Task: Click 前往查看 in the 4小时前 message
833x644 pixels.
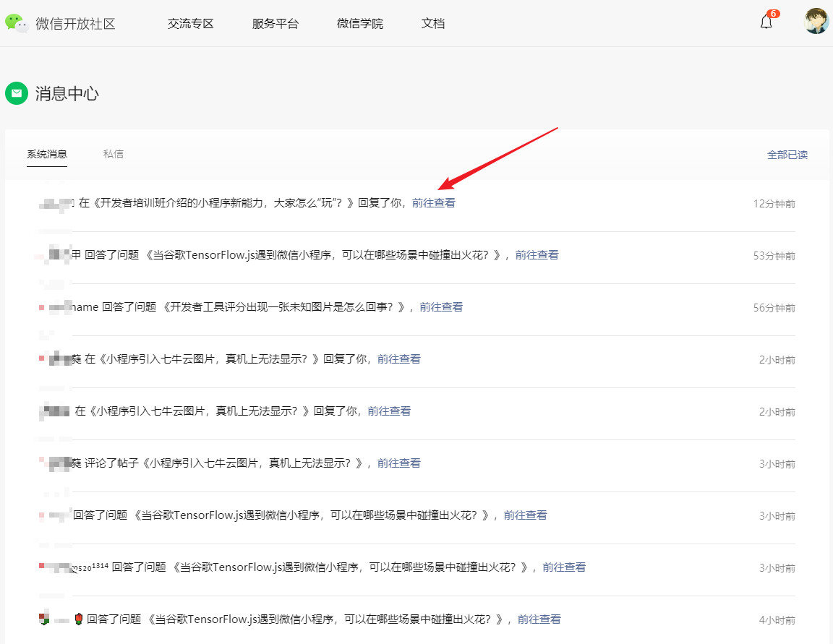Action: [x=539, y=619]
